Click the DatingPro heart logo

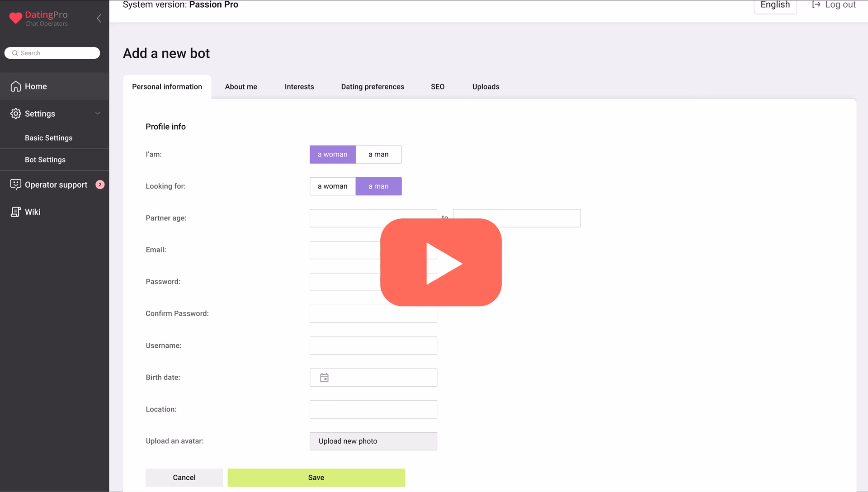(16, 18)
